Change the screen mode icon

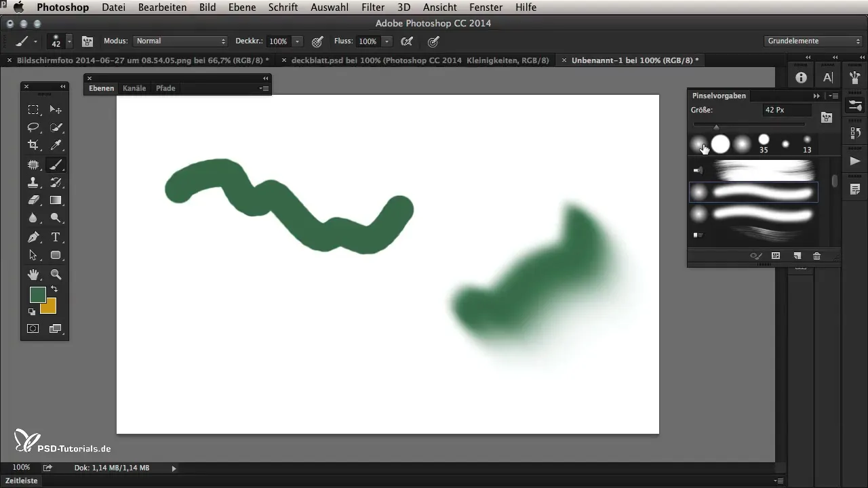coord(56,329)
